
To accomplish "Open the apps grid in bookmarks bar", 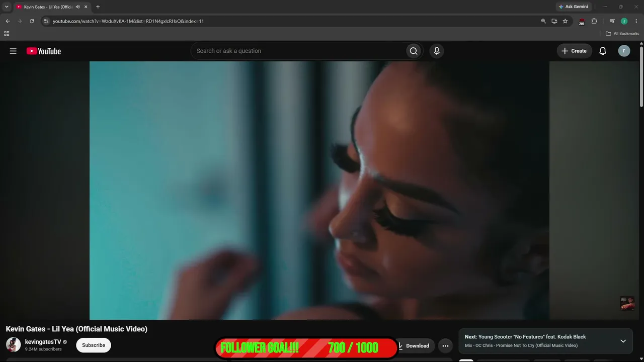I will pyautogui.click(x=7, y=34).
